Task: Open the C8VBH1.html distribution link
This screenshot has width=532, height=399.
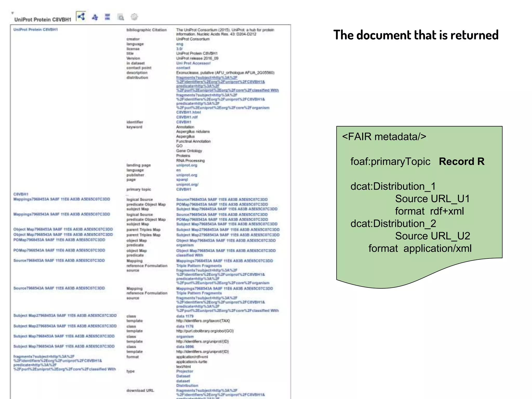Action: click(x=189, y=112)
